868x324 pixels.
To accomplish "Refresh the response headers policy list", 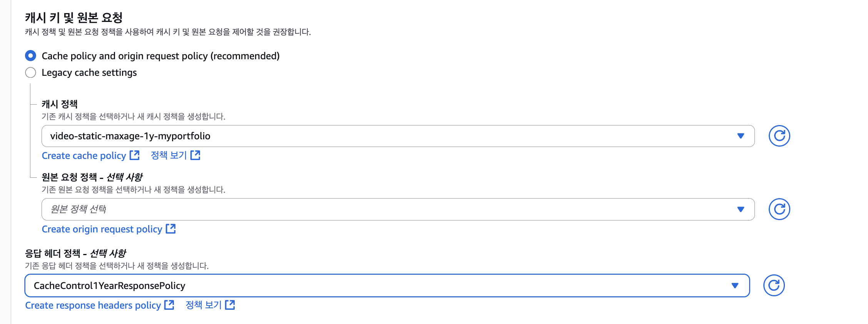I will (774, 286).
